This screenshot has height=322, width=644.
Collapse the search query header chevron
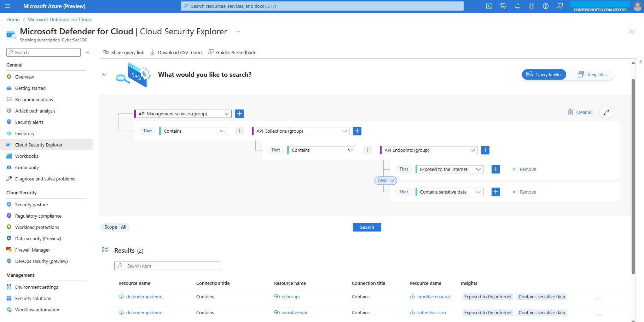point(104,74)
